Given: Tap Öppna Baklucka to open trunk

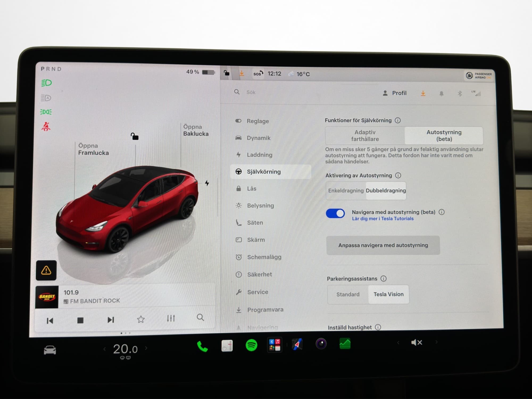Looking at the screenshot, I should click(196, 130).
